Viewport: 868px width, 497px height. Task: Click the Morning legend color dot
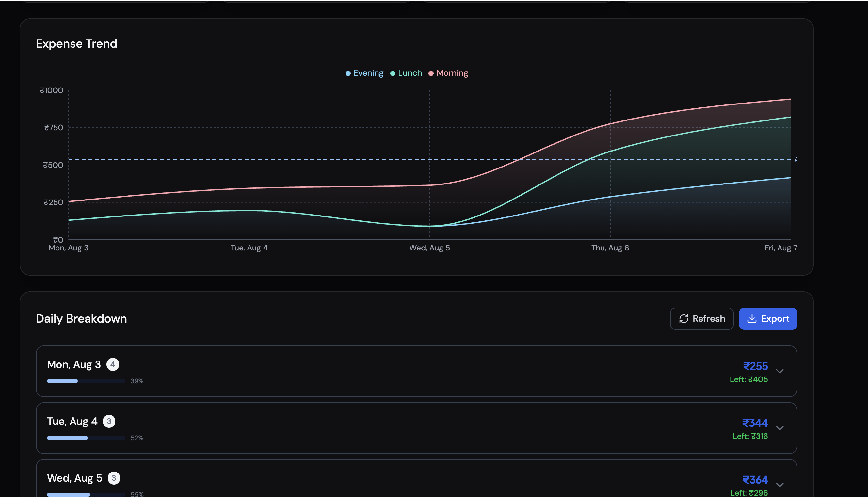coord(431,73)
